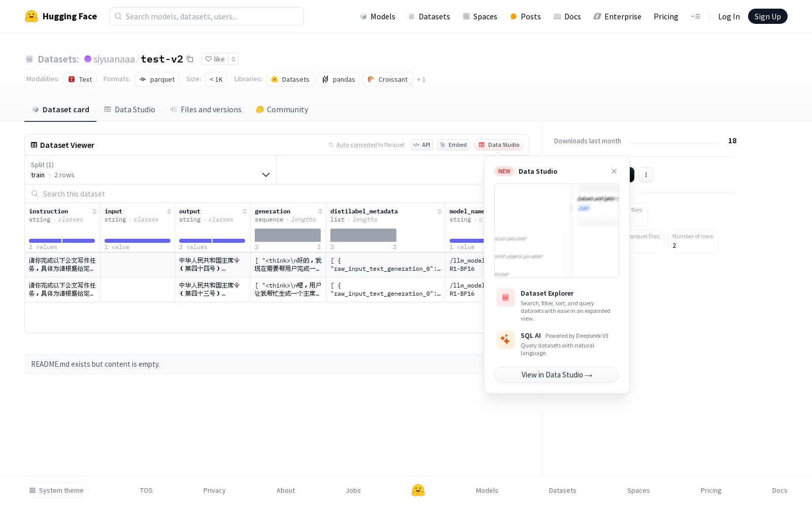Click the distilabel_metadata histogram bar
The image size is (812, 508).
click(x=363, y=235)
